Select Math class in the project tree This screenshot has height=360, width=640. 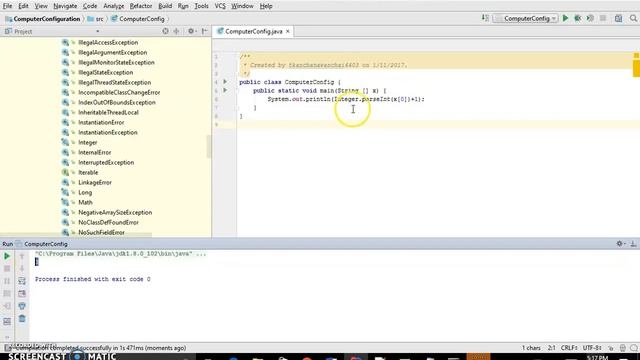[x=85, y=202]
